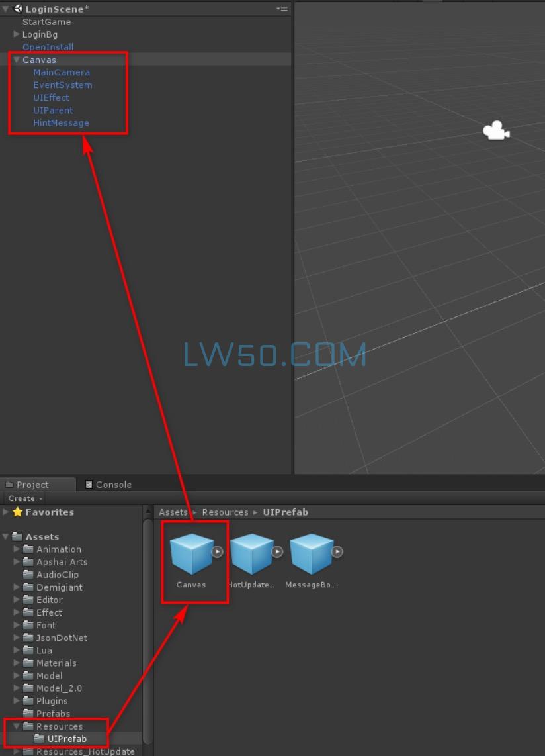This screenshot has width=545, height=756.
Task: Click play arrow on Canvas prefab
Action: (x=217, y=551)
